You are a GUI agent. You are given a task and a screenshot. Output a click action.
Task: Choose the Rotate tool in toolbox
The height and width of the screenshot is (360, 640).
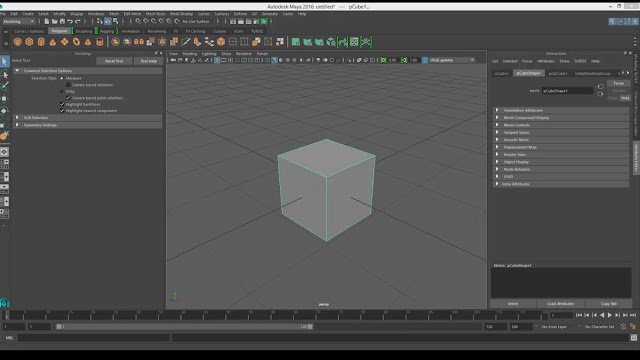click(x=4, y=111)
